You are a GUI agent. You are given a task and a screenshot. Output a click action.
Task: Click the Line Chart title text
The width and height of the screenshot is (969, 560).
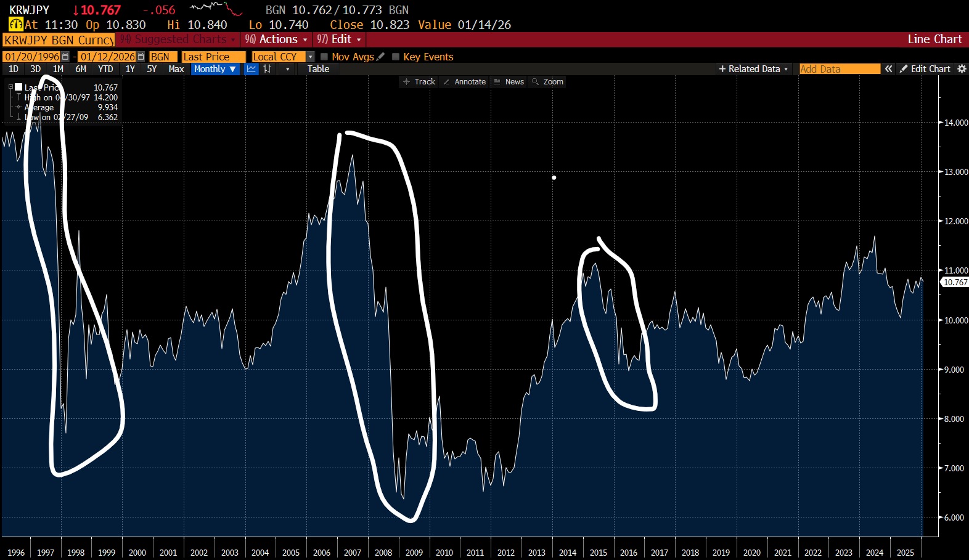click(934, 39)
